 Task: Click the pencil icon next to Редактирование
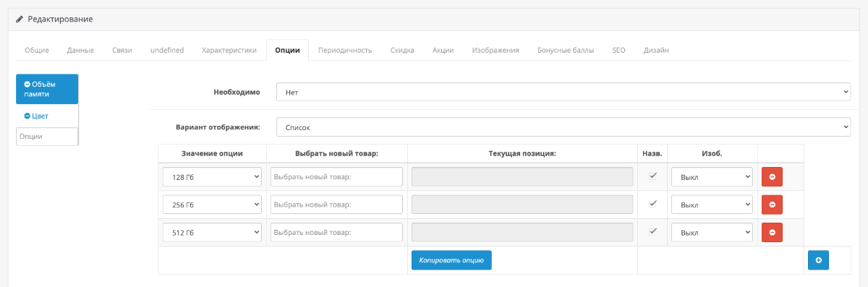pos(20,19)
